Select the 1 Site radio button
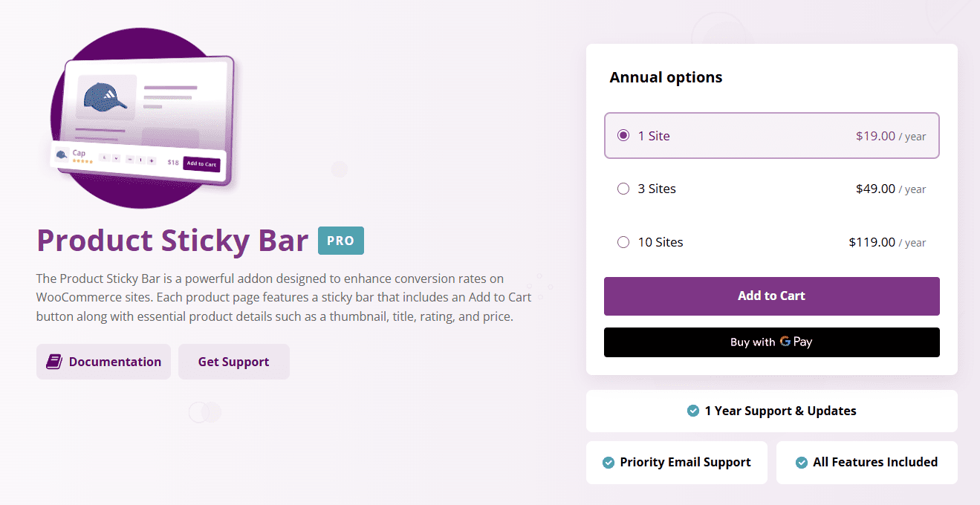The image size is (980, 505). (623, 135)
